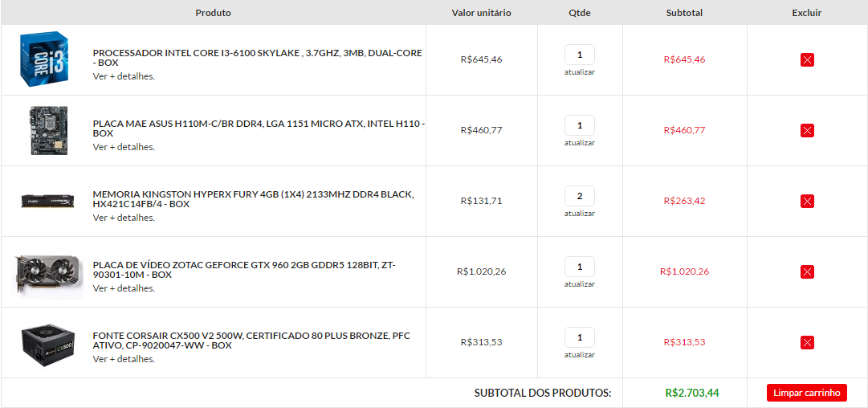Open the HyperX Fury memory stick image

47,201
